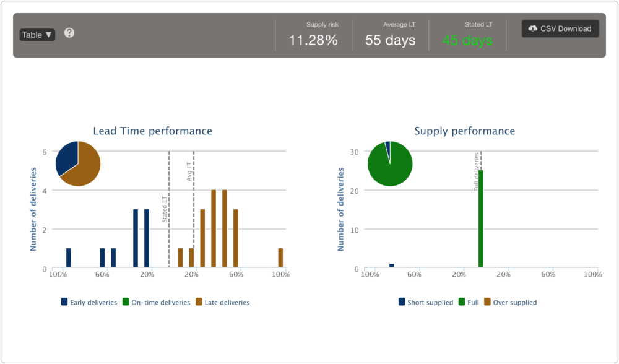619x364 pixels.
Task: Open the Table view selector dropdown
Action: point(37,34)
